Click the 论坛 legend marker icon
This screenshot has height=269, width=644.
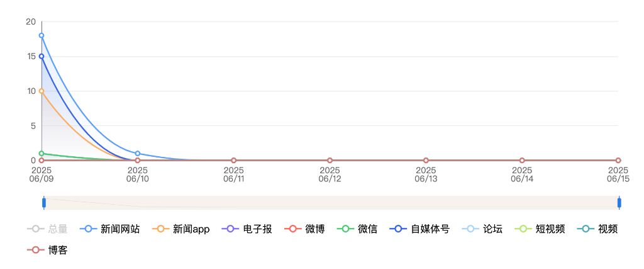(469, 229)
